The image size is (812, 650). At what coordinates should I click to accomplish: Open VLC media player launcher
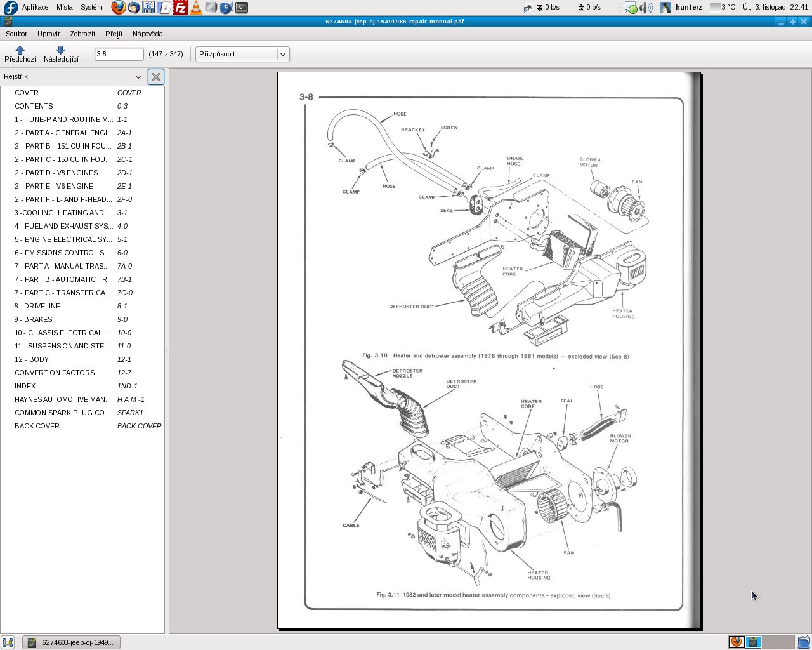point(196,8)
